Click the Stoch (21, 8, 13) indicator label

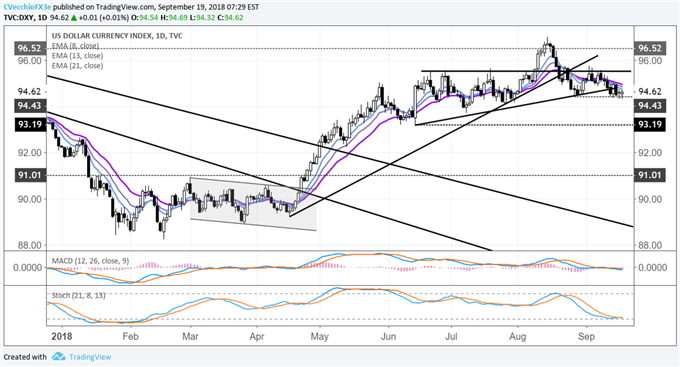coord(78,295)
